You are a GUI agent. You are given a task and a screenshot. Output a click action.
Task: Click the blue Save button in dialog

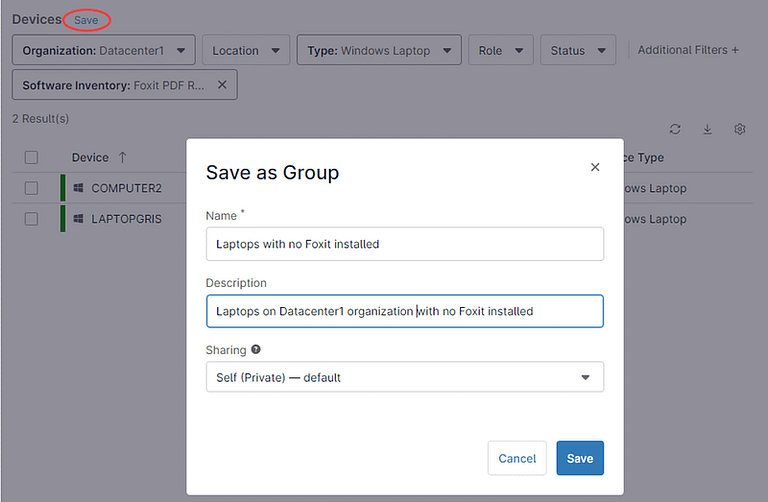[x=580, y=458]
